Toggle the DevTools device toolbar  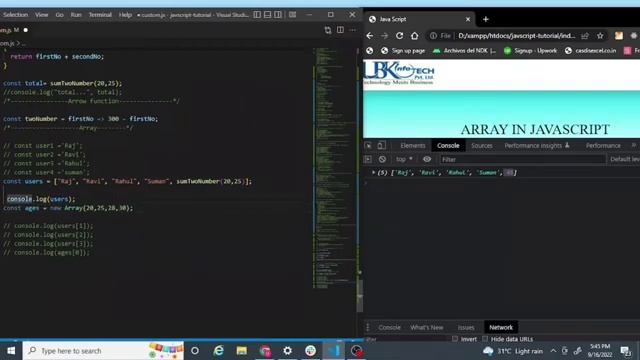tap(381, 146)
